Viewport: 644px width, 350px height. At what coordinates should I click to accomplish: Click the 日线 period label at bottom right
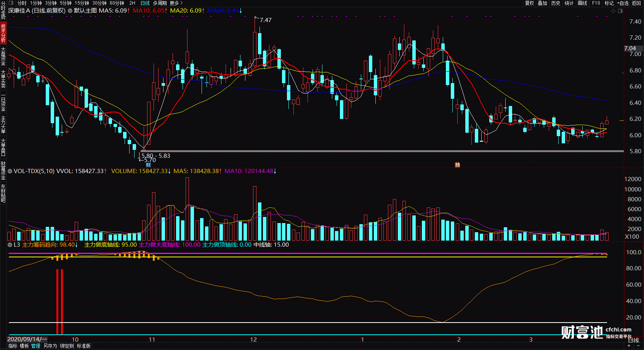click(x=633, y=340)
